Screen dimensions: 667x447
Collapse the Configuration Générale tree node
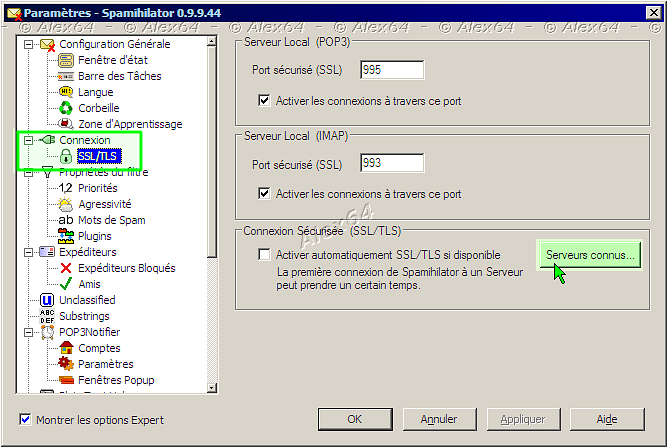(29, 44)
